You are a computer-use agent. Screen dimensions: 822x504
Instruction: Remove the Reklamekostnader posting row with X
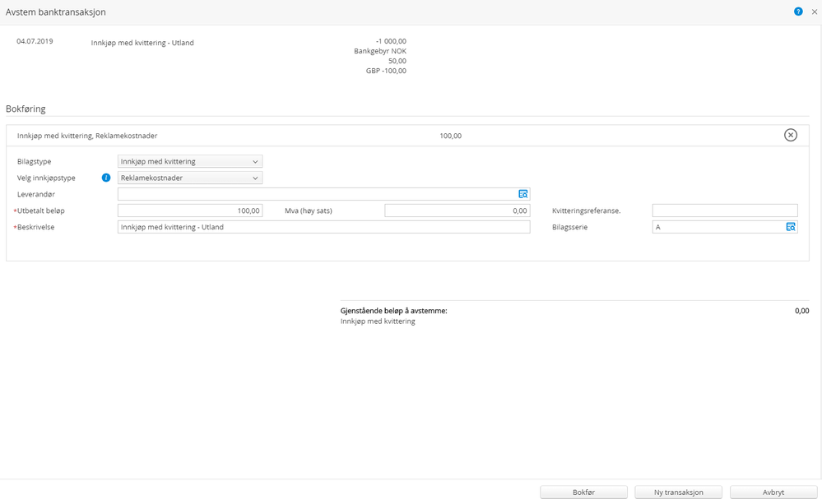[x=791, y=135]
